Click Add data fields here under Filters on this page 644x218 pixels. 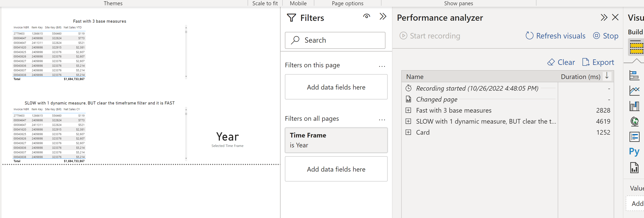click(336, 87)
